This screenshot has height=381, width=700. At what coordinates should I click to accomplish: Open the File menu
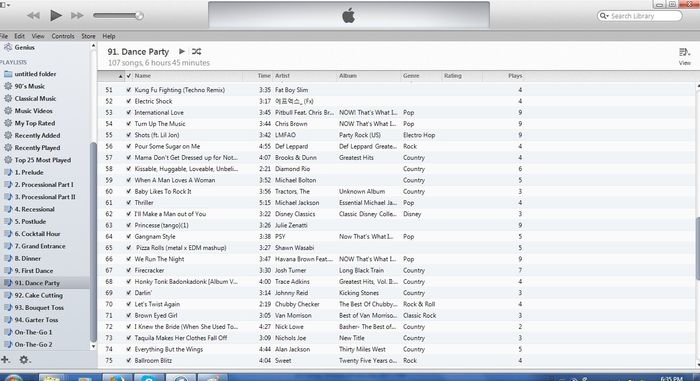pos(4,36)
